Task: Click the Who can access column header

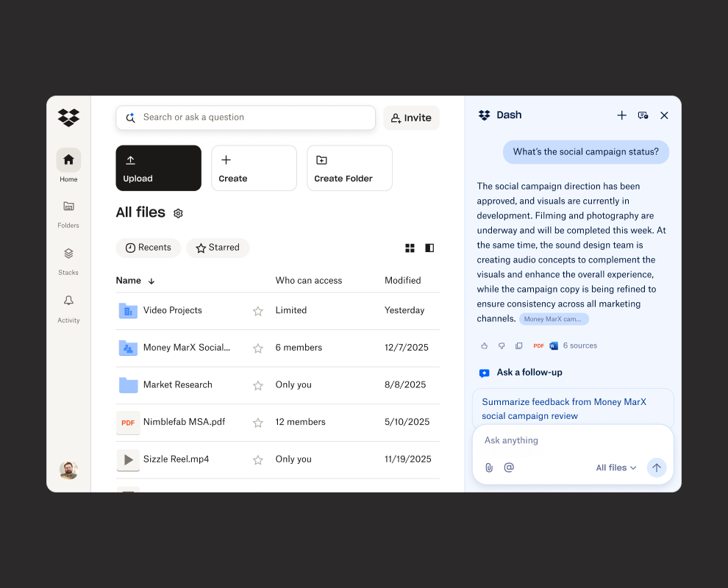Action: (309, 280)
